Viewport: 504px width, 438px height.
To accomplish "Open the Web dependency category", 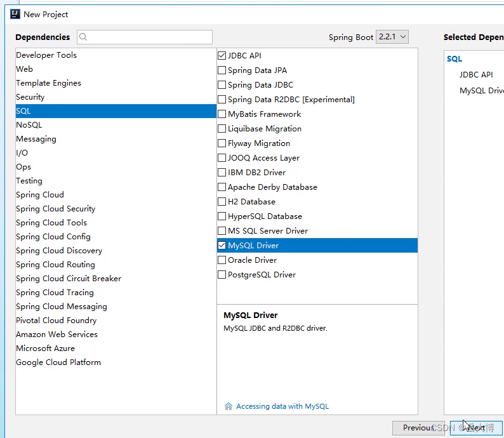I will 116,69.
